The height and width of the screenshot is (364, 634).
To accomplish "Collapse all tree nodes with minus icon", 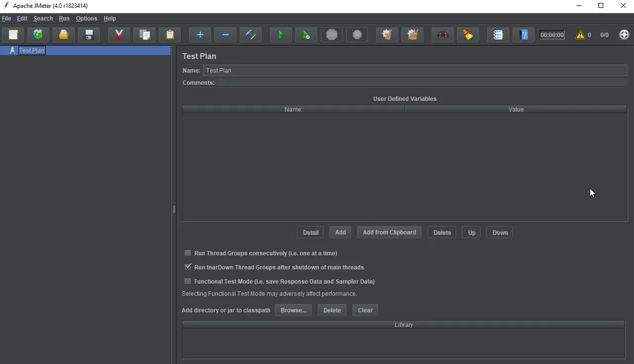I will [225, 35].
